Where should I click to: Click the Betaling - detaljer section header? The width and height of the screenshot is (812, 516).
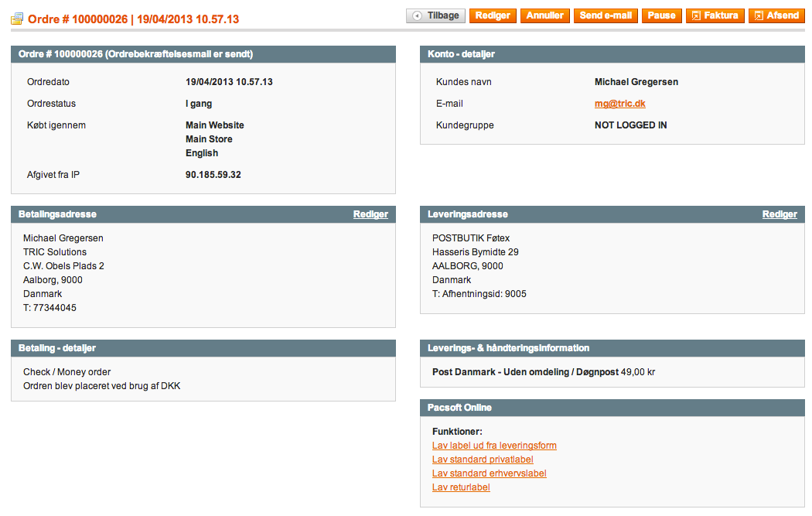click(57, 348)
